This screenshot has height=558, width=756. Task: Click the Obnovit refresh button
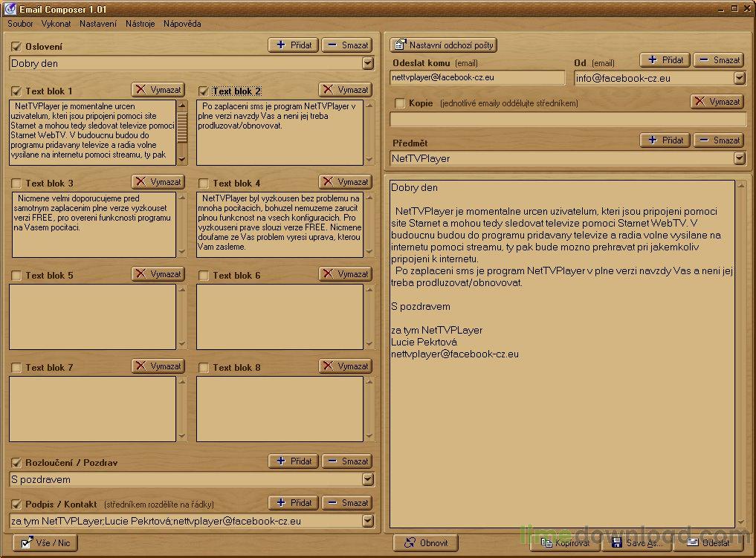point(426,543)
